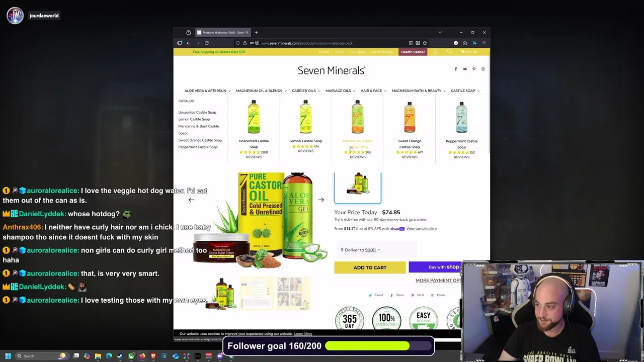Open the site search magnifier icon
The width and height of the screenshot is (644, 362).
coord(450,52)
